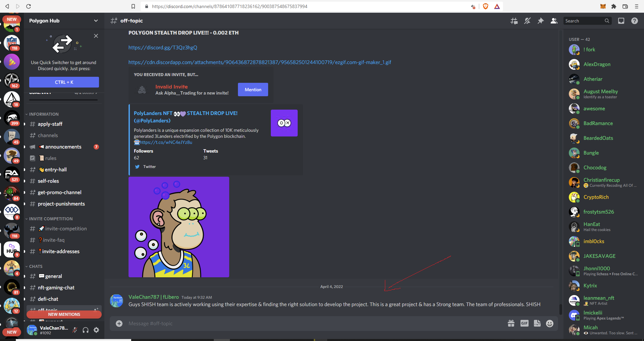Open the purple ape NFT image
Viewport: 644px width, 341px height.
click(x=179, y=227)
